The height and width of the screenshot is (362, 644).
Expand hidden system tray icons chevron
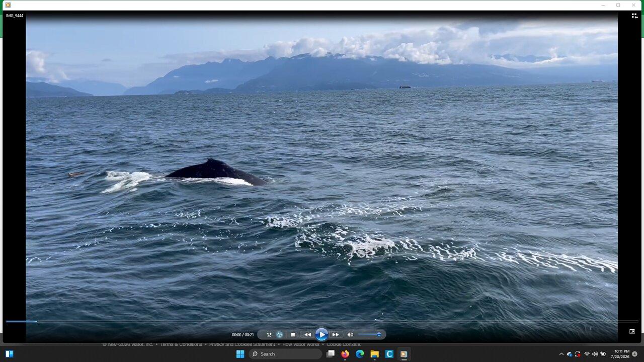(561, 354)
